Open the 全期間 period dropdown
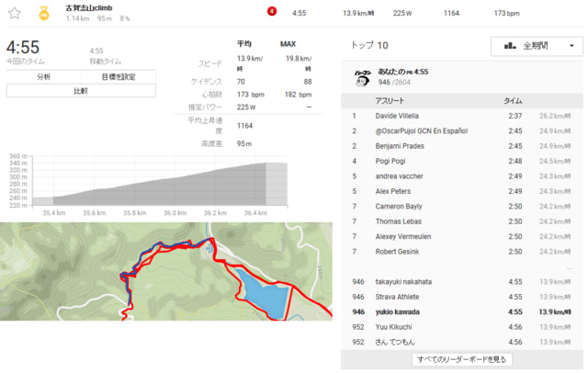The height and width of the screenshot is (373, 588). point(537,46)
